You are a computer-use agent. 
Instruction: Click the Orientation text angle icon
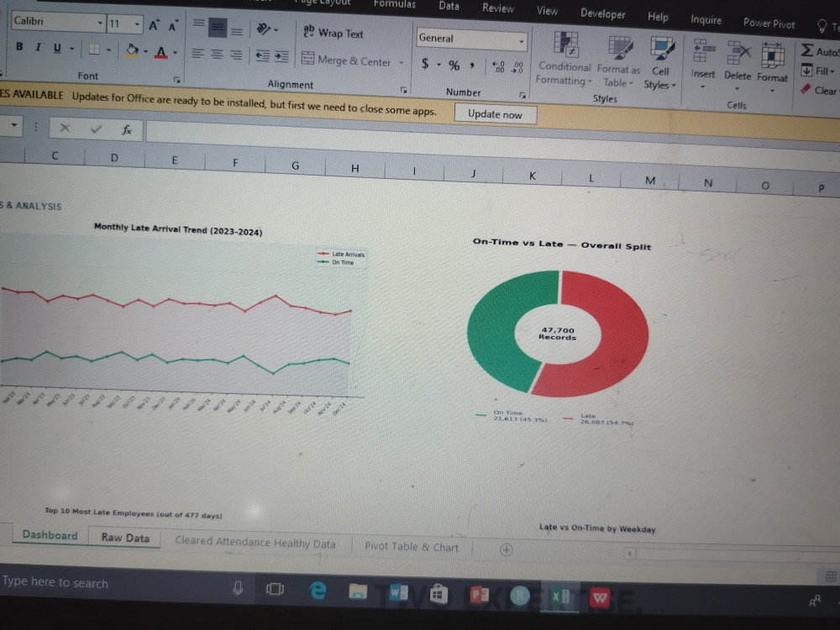point(264,29)
